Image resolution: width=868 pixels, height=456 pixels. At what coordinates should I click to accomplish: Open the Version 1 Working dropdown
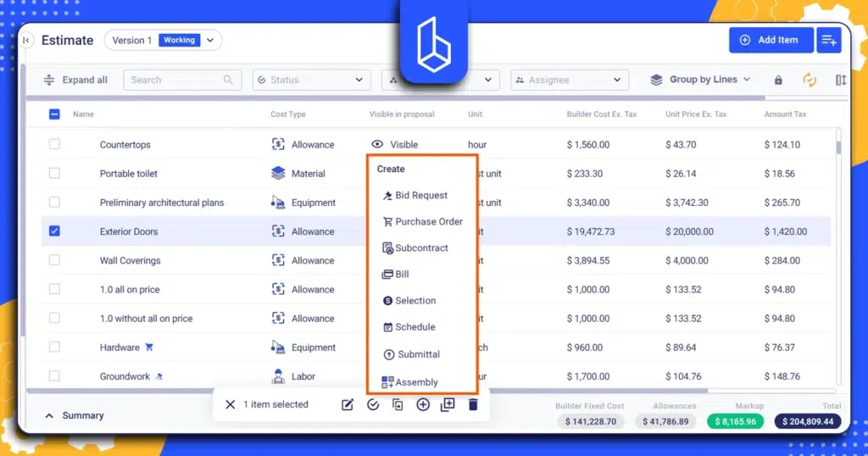[x=163, y=40]
